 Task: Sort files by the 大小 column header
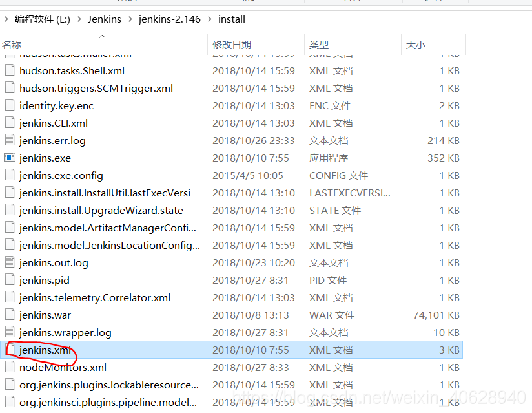pos(416,45)
